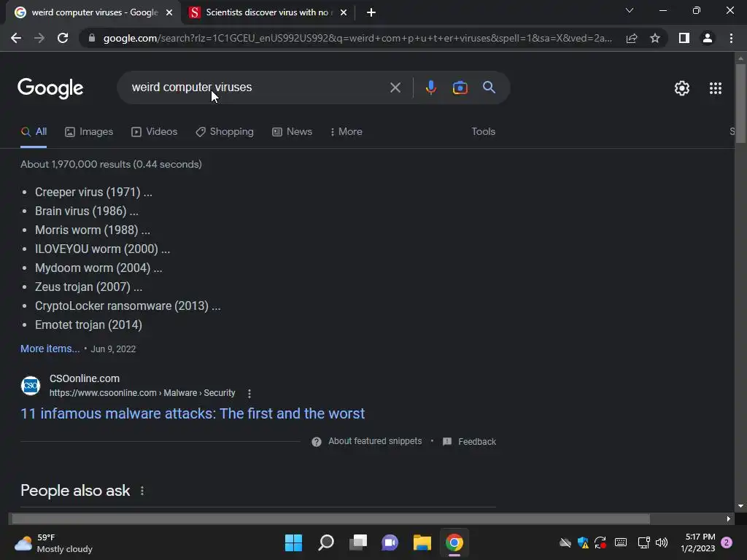This screenshot has height=560, width=747.
Task: Go to Google homepage logo
Action: 50,88
